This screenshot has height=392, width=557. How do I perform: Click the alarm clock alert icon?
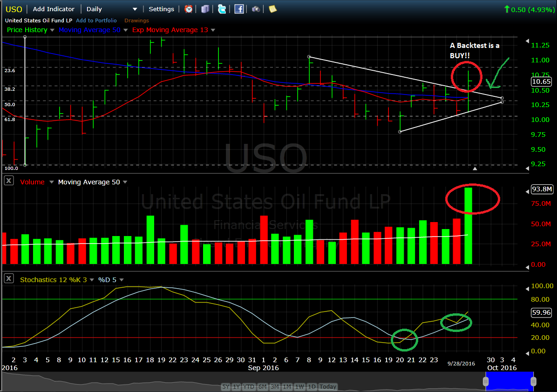pos(189,9)
